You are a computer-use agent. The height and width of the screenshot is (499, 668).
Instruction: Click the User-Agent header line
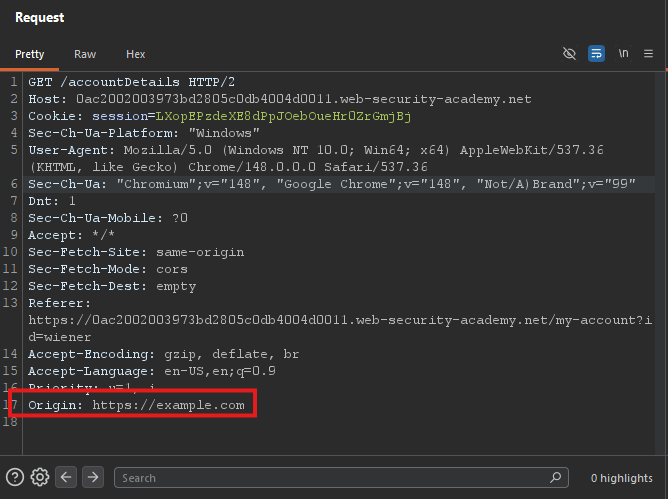coord(316,158)
